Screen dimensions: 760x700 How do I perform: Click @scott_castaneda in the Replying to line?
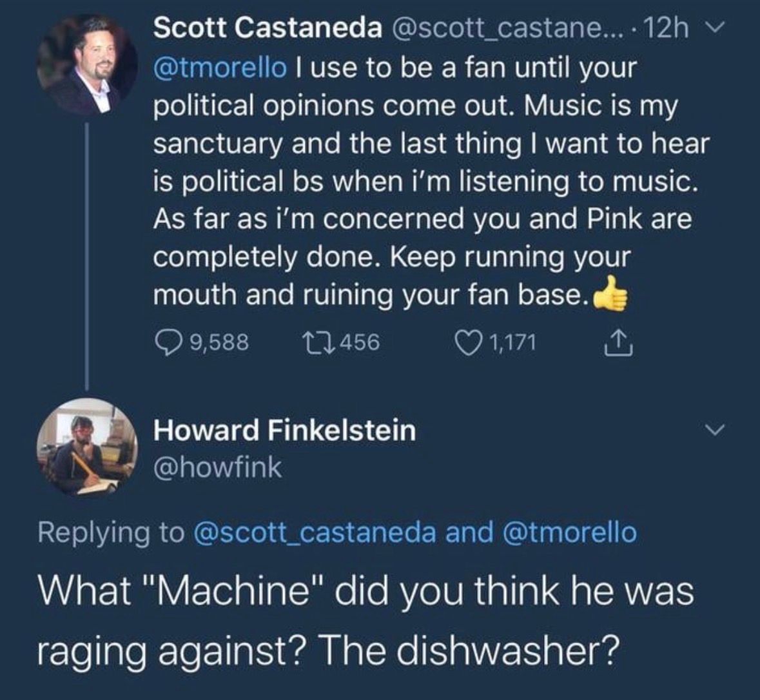tap(315, 532)
